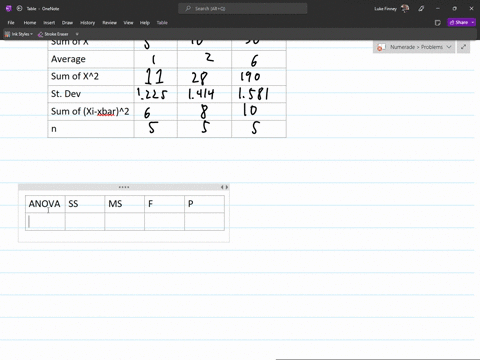This screenshot has width=480, height=360.
Task: Click the empty cell below F
Action: 164,222
